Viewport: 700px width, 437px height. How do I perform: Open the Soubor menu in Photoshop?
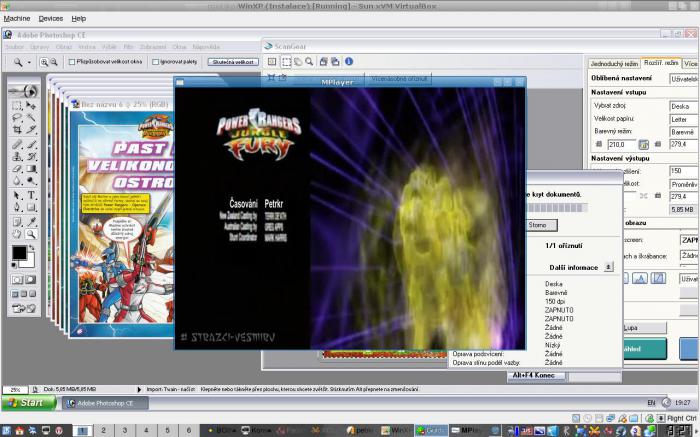tap(15, 47)
